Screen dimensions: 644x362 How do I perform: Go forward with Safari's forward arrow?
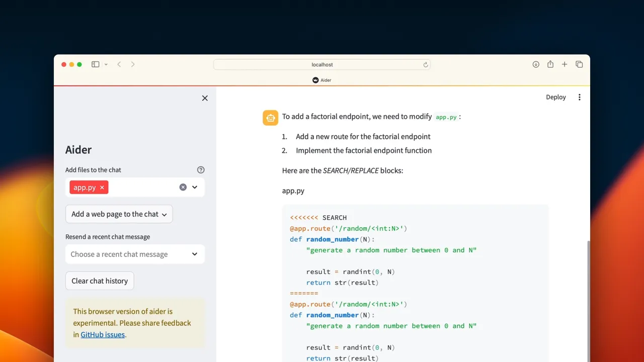(133, 64)
